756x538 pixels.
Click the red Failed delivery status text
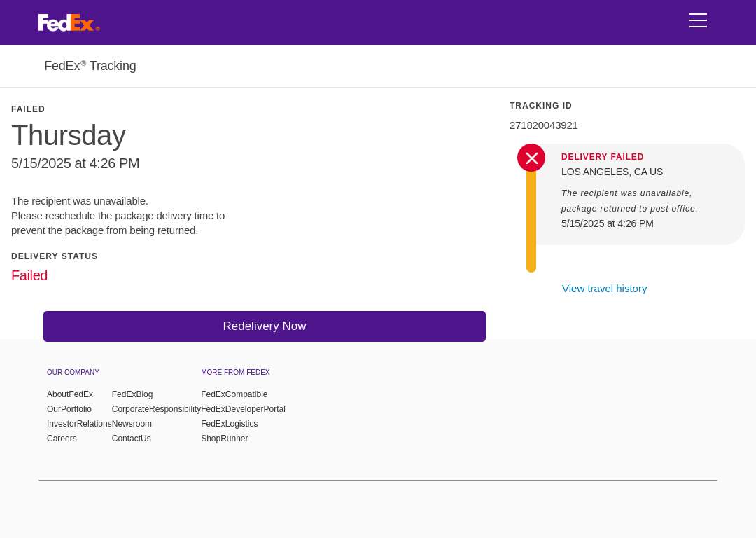[x=29, y=275]
